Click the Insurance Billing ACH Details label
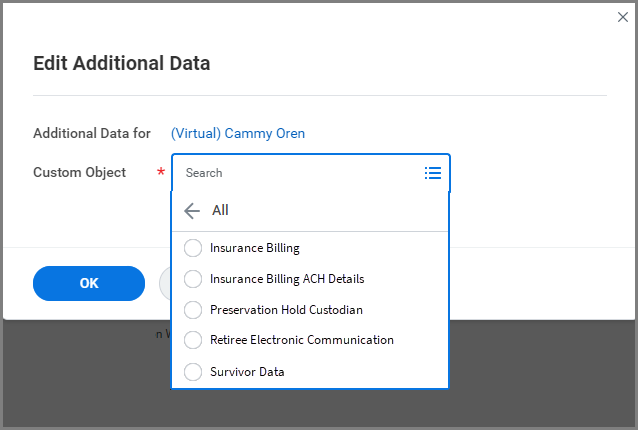Viewport: 638px width, 430px height. coord(287,279)
